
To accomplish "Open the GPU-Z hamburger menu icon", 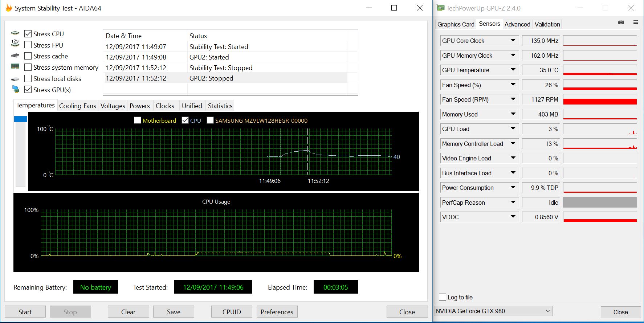I will tap(636, 23).
